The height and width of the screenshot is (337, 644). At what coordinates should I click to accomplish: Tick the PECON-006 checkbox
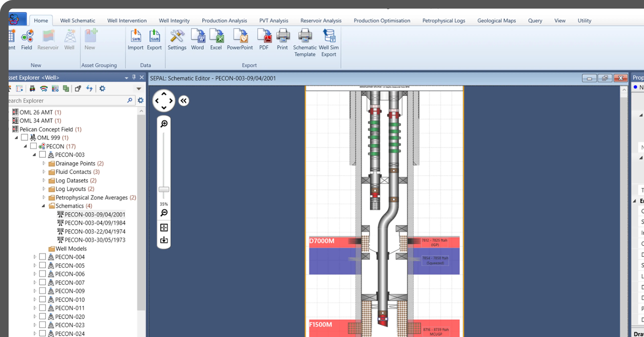click(43, 274)
